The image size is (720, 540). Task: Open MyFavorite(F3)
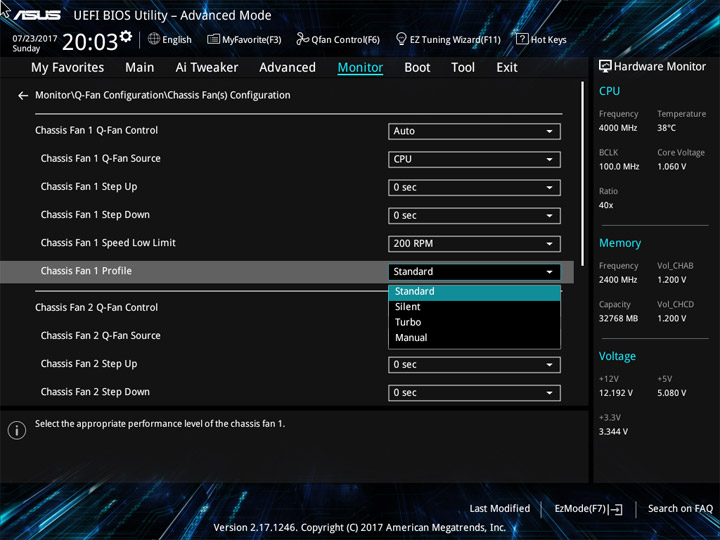click(244, 39)
